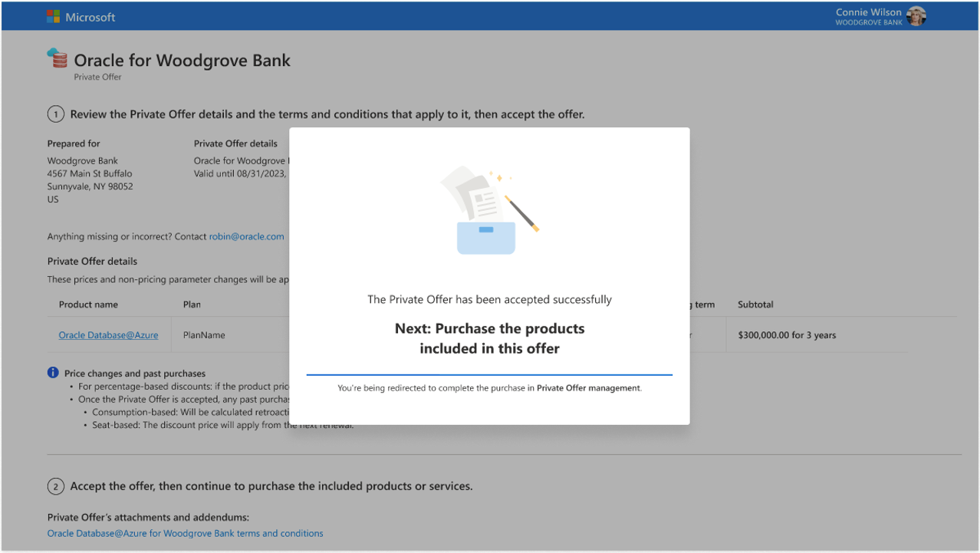
Task: Open Connie Wilson's profile avatar
Action: coord(916,16)
